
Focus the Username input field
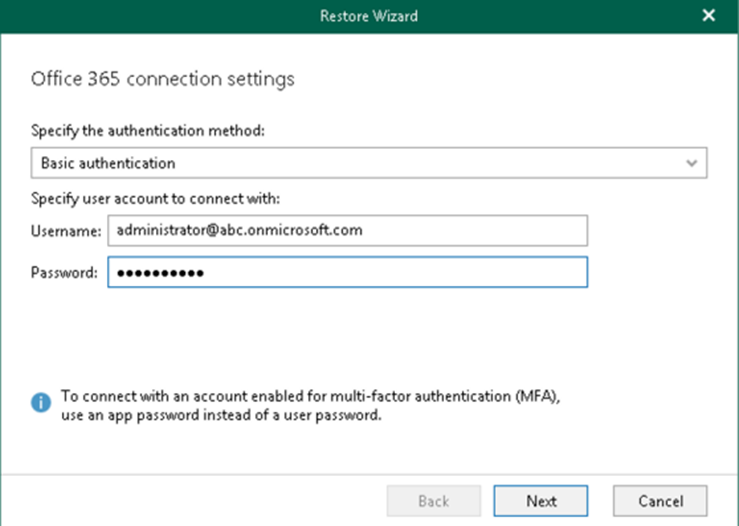[347, 230]
